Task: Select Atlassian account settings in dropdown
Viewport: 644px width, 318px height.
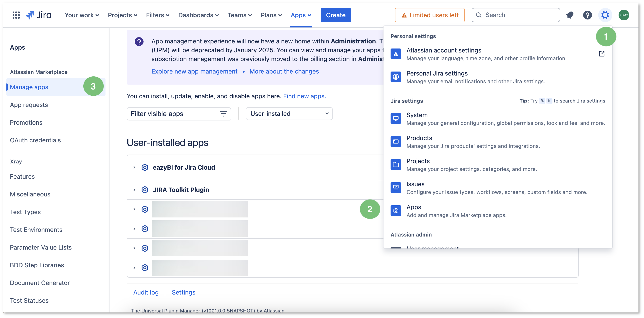Action: tap(498, 54)
